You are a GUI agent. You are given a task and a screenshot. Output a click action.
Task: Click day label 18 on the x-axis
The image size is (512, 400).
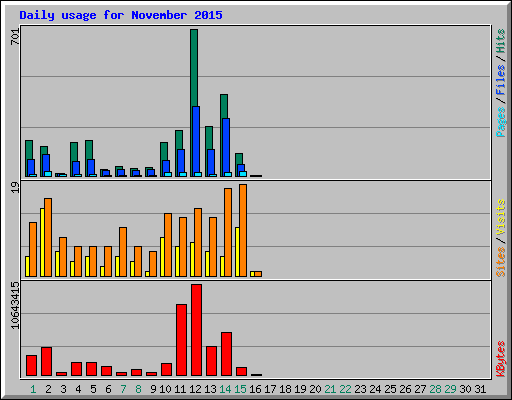coord(285,389)
